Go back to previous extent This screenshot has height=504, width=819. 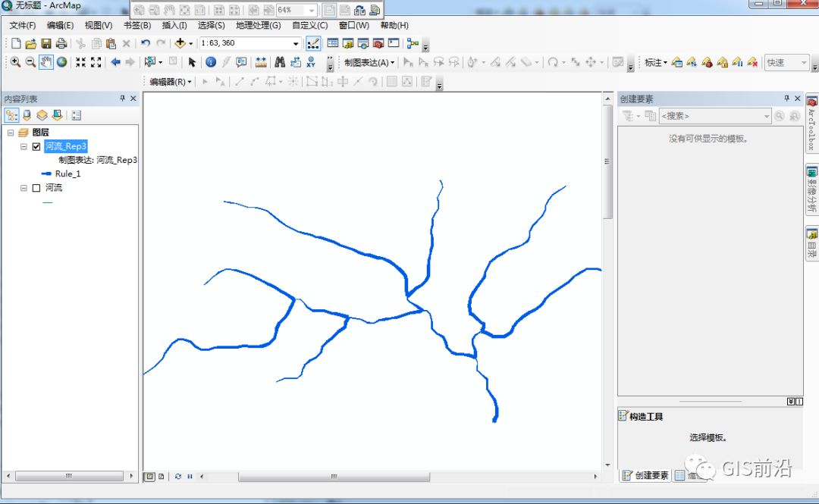[x=115, y=62]
